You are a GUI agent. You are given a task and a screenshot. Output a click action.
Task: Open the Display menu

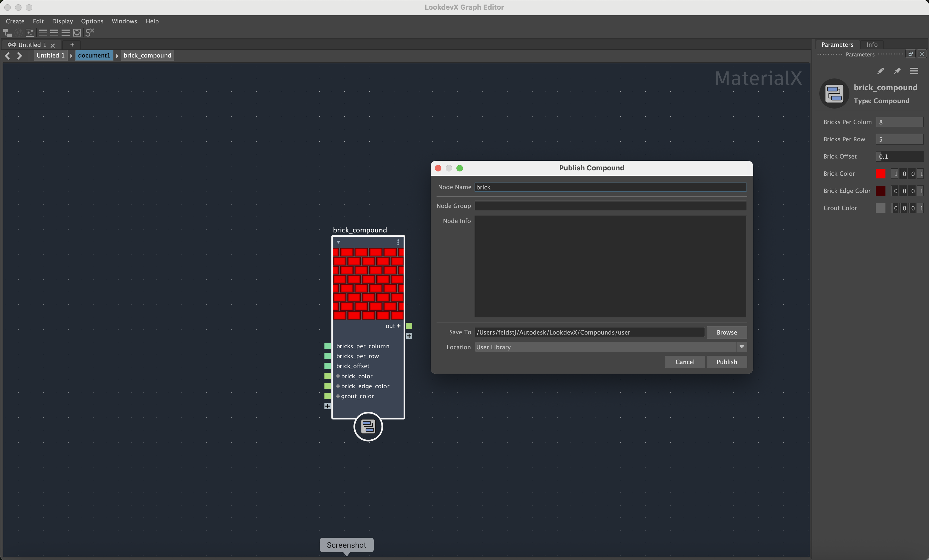click(x=62, y=21)
